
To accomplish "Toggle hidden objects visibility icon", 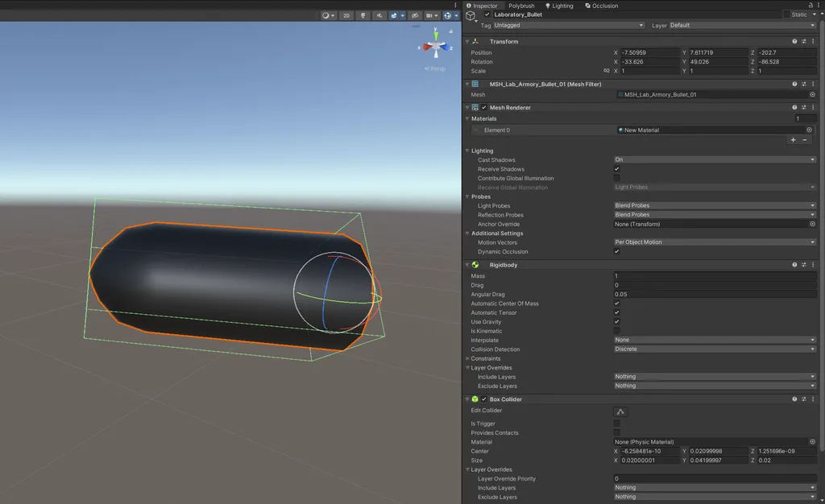I will (x=415, y=15).
